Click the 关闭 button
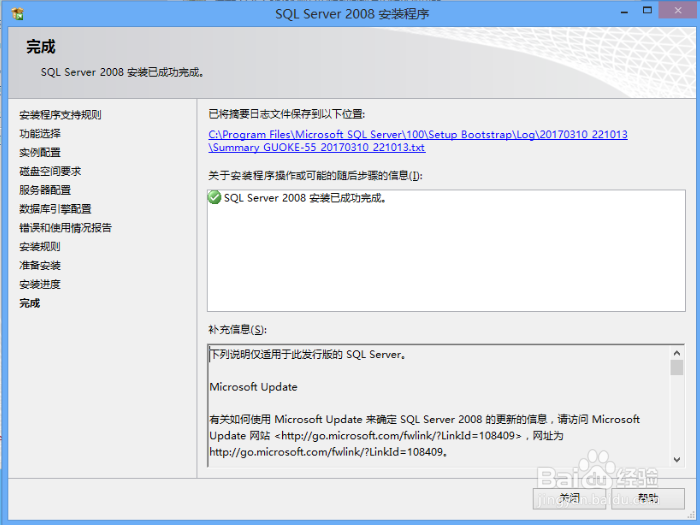Screen dimensions: 700x525 569,498
